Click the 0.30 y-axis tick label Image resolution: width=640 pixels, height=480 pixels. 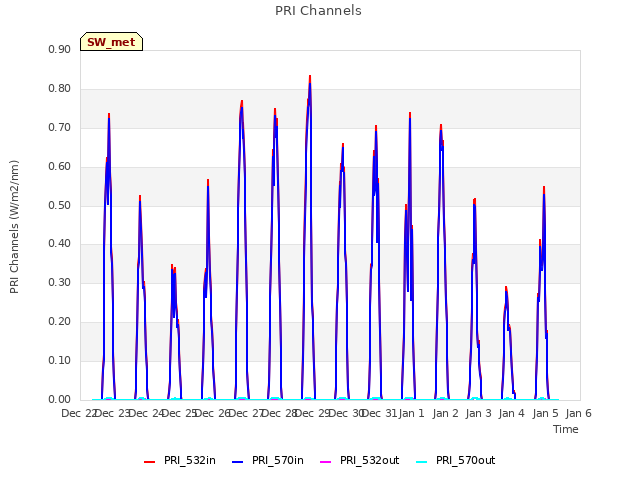60,282
